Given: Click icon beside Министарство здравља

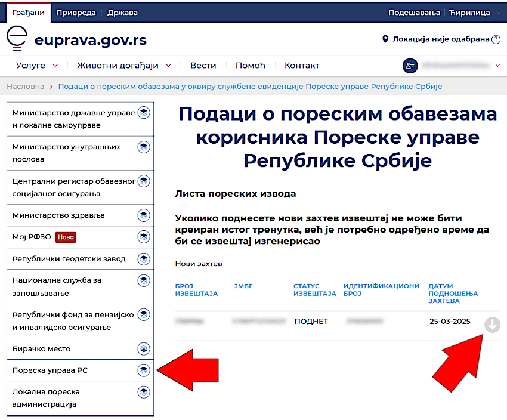Looking at the screenshot, I should (x=143, y=215).
